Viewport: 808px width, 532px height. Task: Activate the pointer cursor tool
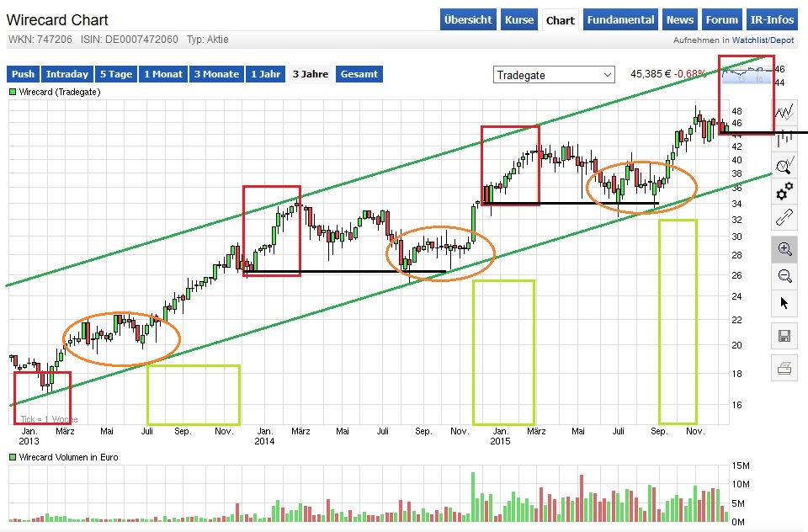(784, 303)
